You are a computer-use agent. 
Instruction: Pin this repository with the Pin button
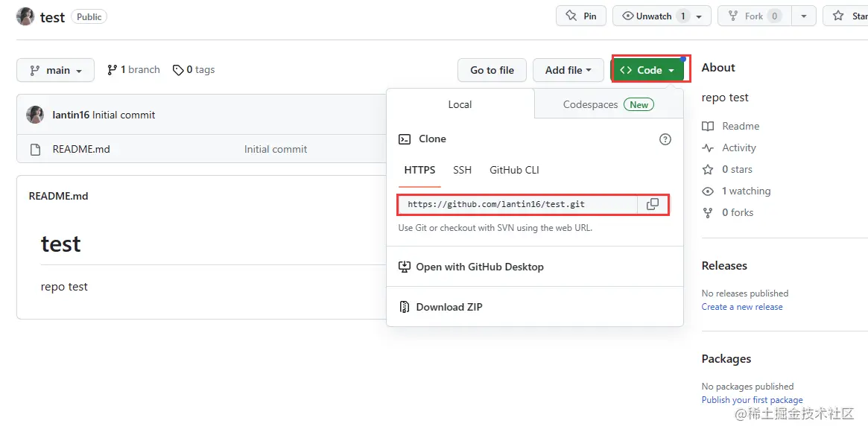[580, 16]
